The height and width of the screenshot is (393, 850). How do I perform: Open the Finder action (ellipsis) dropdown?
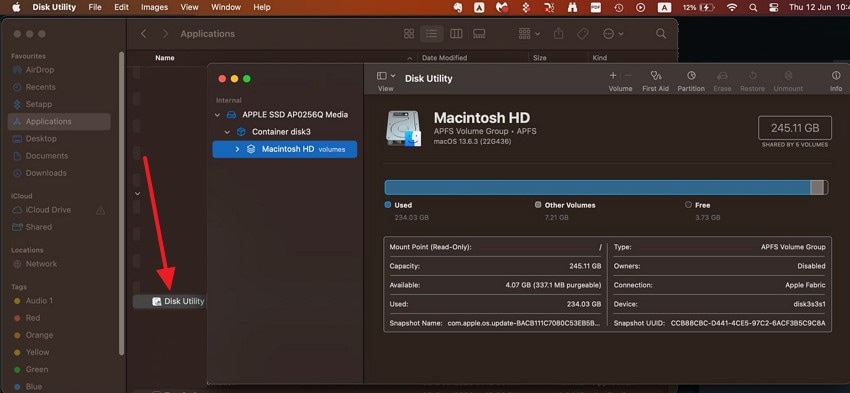tap(613, 34)
